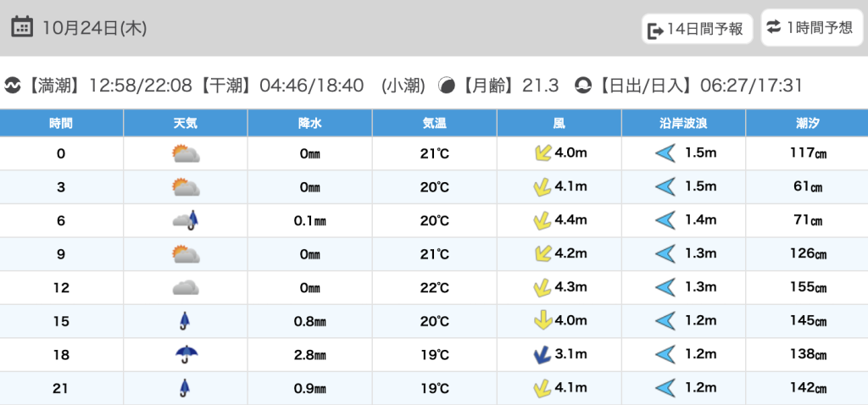Click the open umbrella icon at hour 18
This screenshot has height=405, width=868.
(x=185, y=354)
